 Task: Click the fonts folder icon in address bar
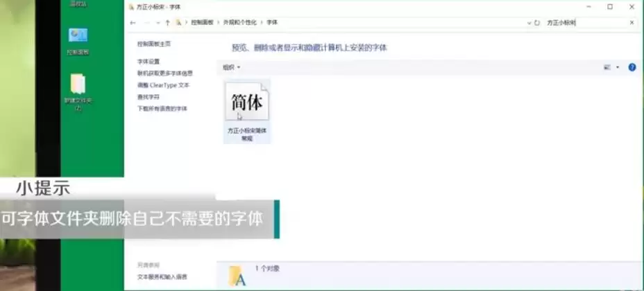[178, 23]
